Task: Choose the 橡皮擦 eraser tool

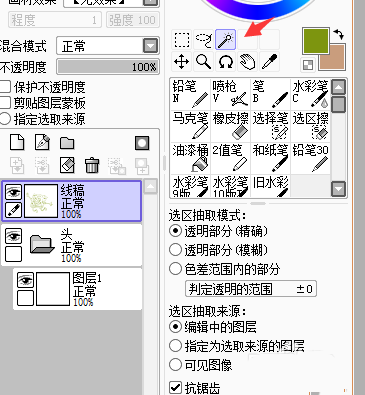Action: [x=230, y=126]
